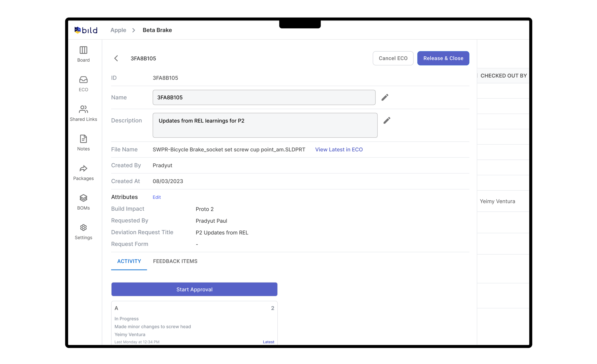
Task: Go back using the left chevron arrow
Action: tap(116, 58)
